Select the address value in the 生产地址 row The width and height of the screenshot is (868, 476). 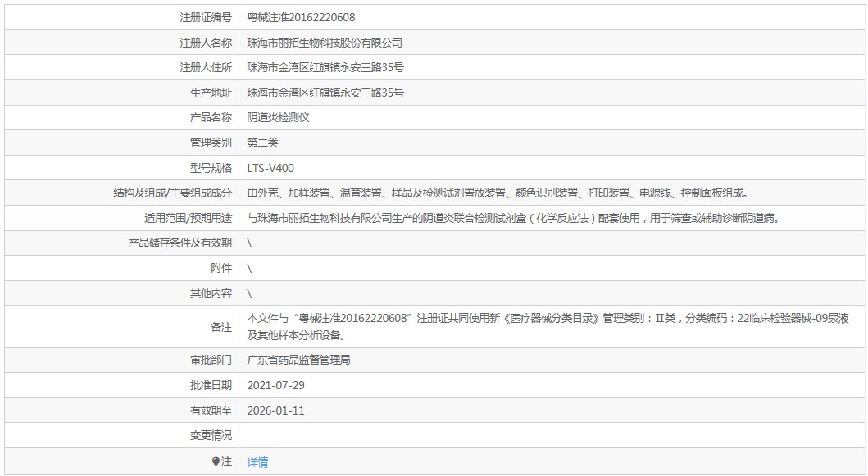point(325,93)
